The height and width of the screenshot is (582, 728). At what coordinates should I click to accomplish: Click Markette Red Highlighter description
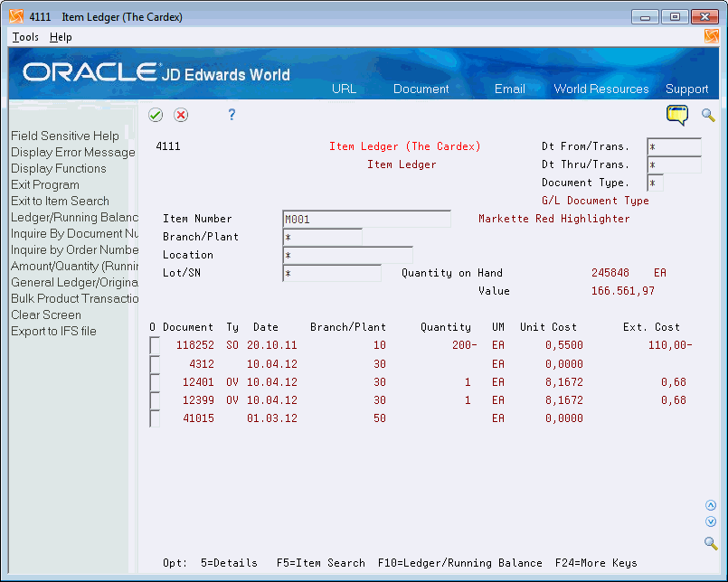[553, 219]
